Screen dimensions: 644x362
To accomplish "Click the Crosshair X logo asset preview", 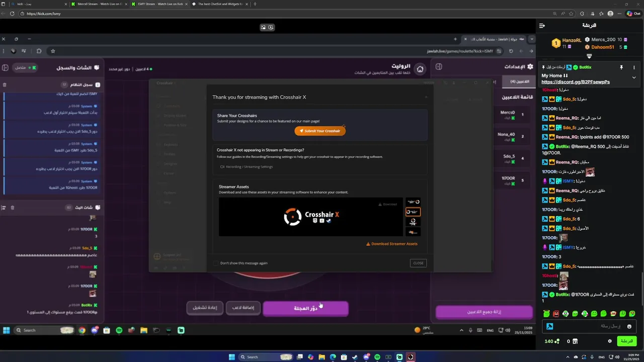I will (311, 217).
